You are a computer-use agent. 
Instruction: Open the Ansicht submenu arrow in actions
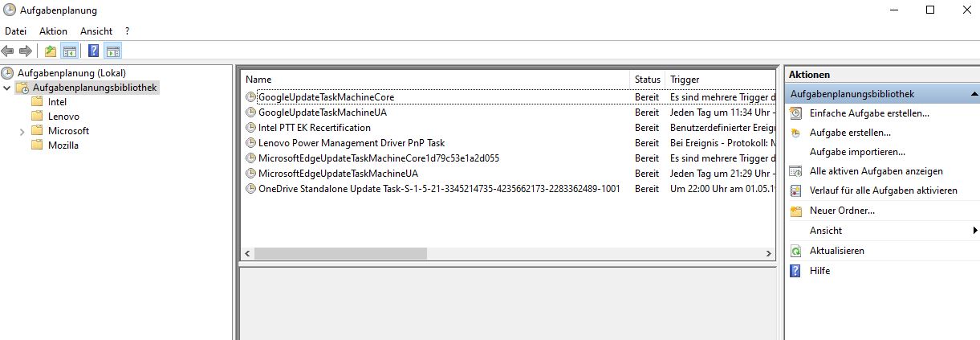(x=974, y=231)
